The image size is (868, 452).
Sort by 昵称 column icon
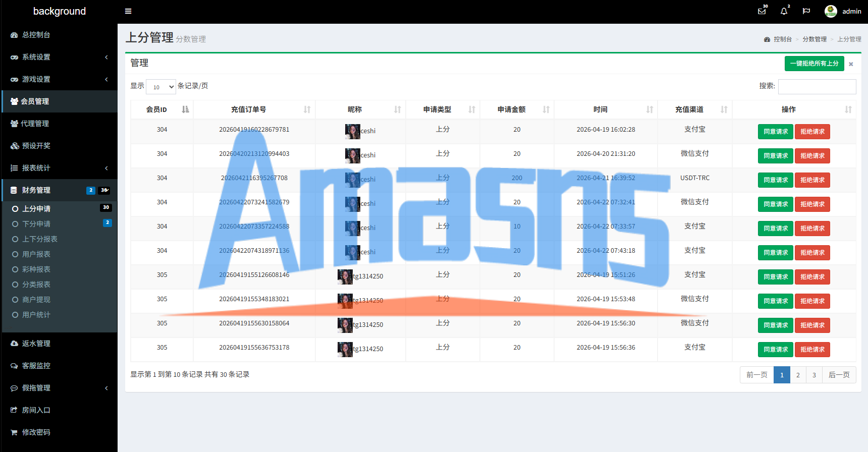pyautogui.click(x=398, y=109)
